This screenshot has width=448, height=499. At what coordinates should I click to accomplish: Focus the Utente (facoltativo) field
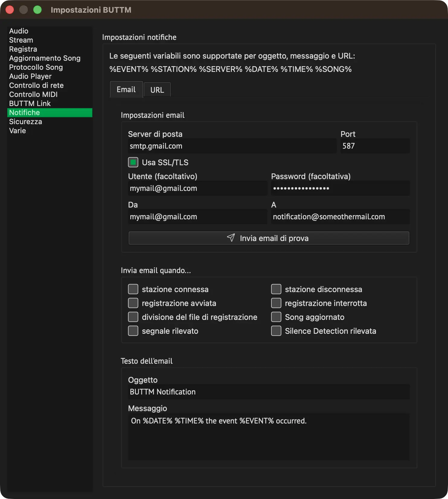198,188
